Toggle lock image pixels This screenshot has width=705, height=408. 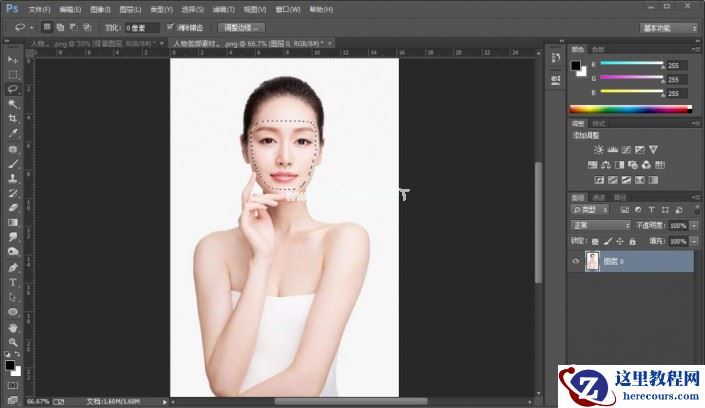[607, 242]
